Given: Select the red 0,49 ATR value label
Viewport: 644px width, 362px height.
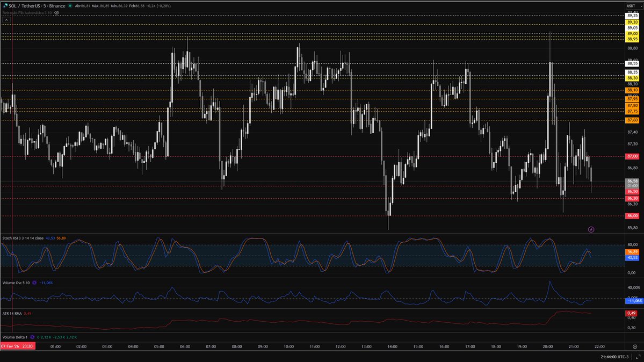Looking at the screenshot, I should pos(27,313).
